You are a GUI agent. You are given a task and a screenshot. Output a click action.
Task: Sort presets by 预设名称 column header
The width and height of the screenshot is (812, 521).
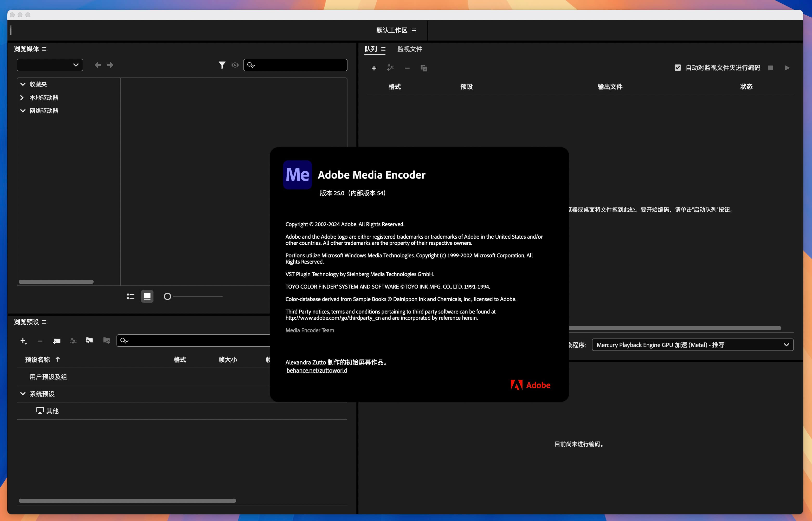click(x=37, y=360)
